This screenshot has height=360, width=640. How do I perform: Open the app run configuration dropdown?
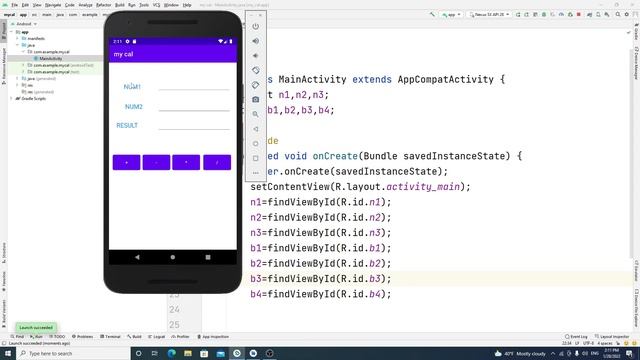click(451, 14)
